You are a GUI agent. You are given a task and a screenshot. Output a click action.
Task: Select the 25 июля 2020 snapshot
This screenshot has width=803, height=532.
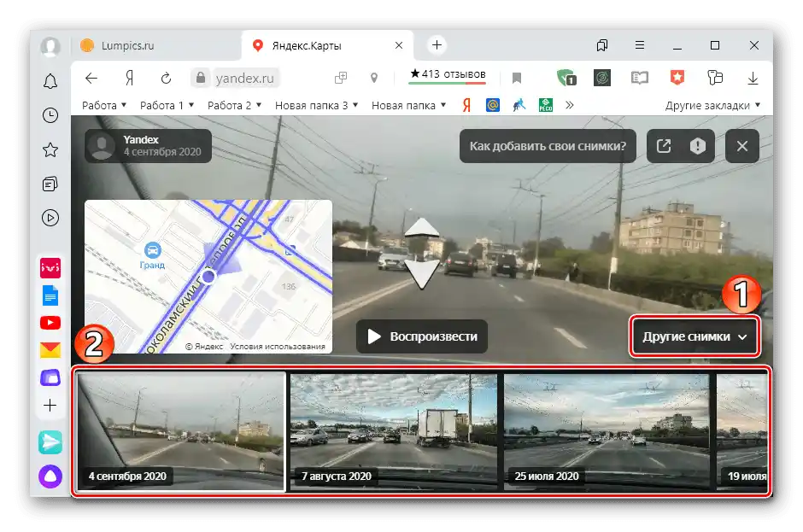[607, 432]
